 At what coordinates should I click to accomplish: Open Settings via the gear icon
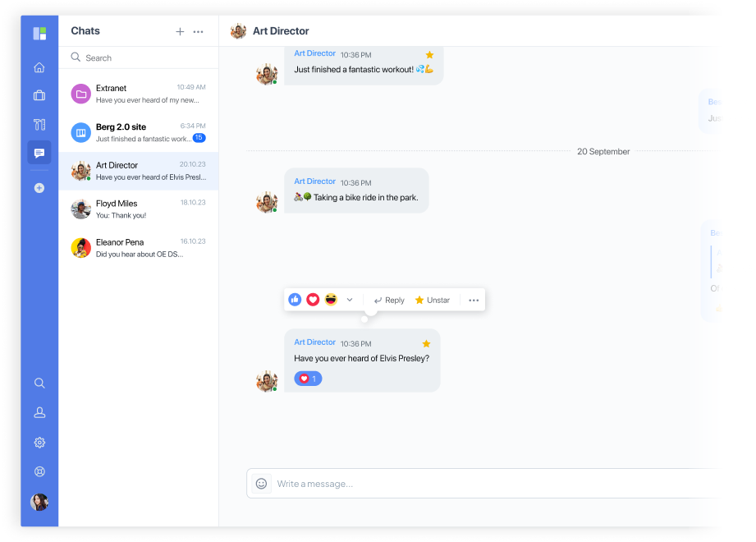tap(39, 442)
